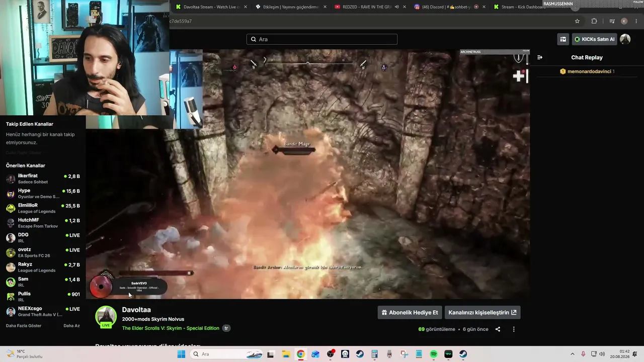The width and height of the screenshot is (644, 362).
Task: Open the Kick Dashboard panel icon beside KICKs button
Action: coord(563,39)
